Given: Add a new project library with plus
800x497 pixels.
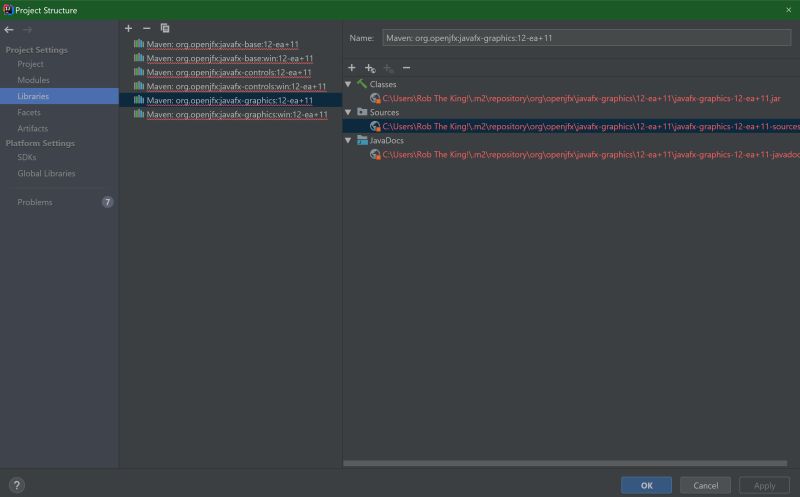Looking at the screenshot, I should 129,28.
